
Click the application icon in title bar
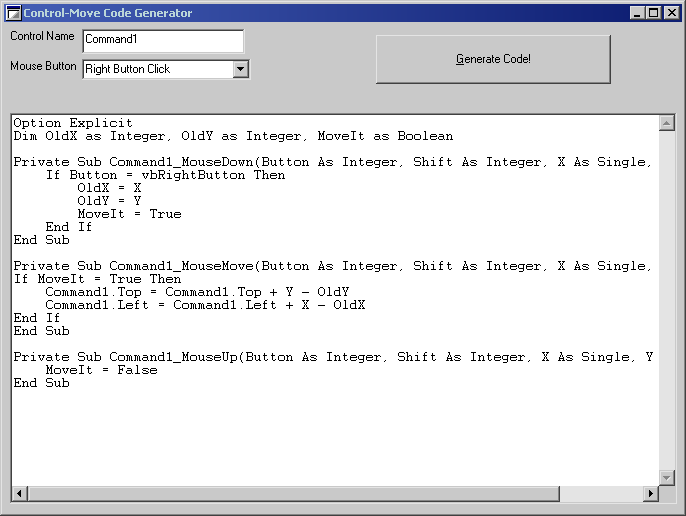tap(13, 13)
